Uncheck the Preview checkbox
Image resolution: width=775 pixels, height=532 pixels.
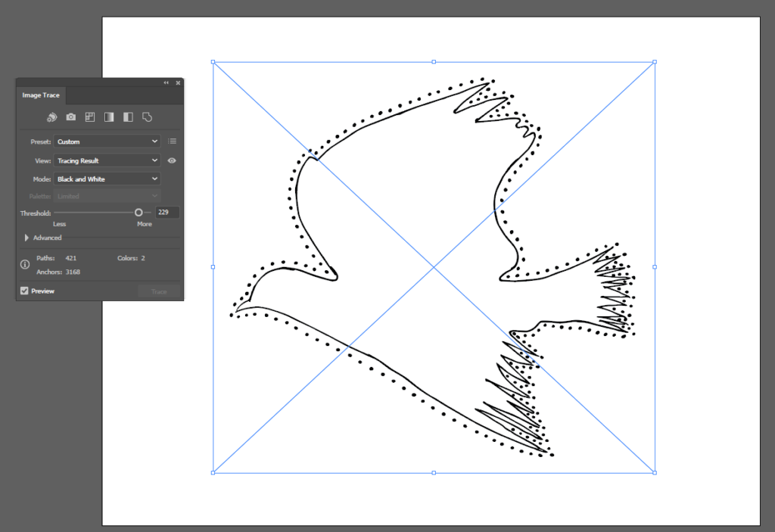[x=25, y=291]
